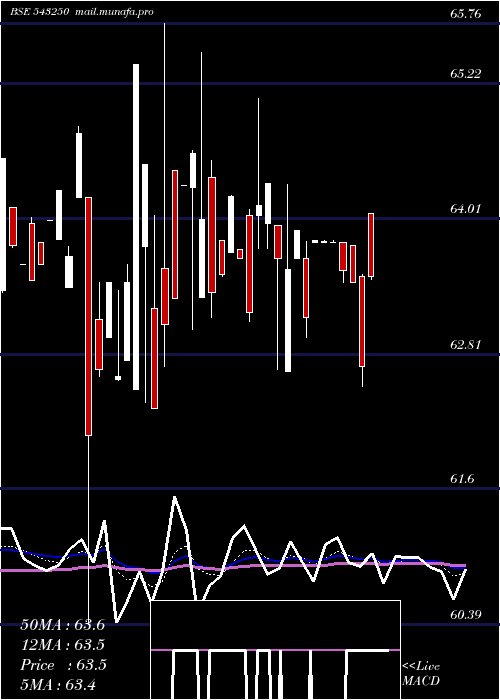Viewport: 500px width, 700px height.
Task: Select the 60.39 price axis label
Action: click(x=466, y=615)
